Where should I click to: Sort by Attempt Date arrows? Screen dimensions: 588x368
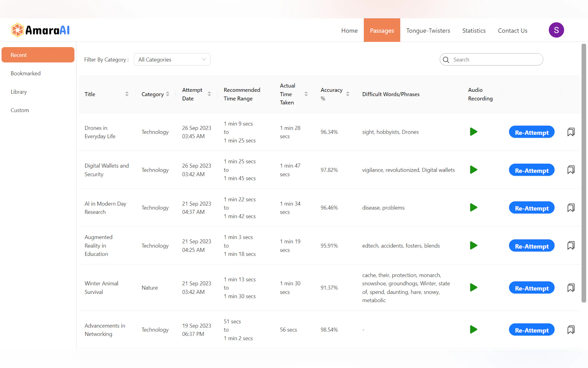click(209, 94)
